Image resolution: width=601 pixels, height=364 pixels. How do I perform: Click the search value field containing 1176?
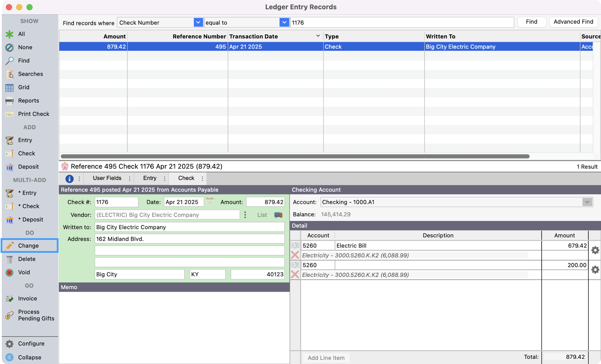pos(401,22)
